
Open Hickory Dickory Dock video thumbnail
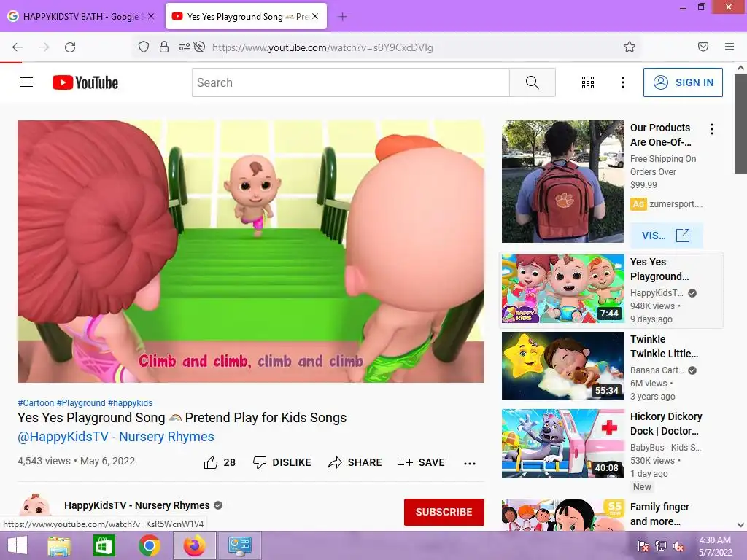(562, 443)
